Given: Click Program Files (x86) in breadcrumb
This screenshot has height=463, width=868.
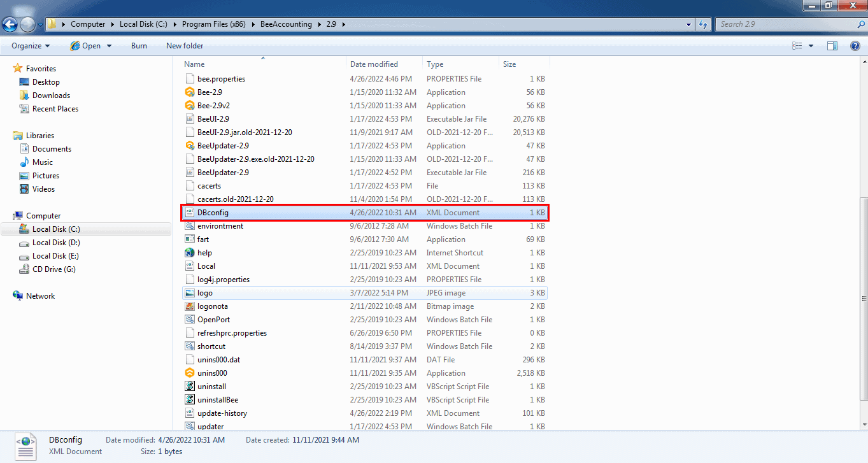Looking at the screenshot, I should (x=215, y=24).
